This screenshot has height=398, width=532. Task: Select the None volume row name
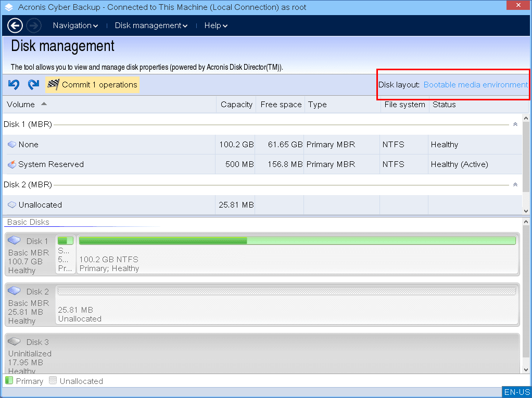[29, 145]
